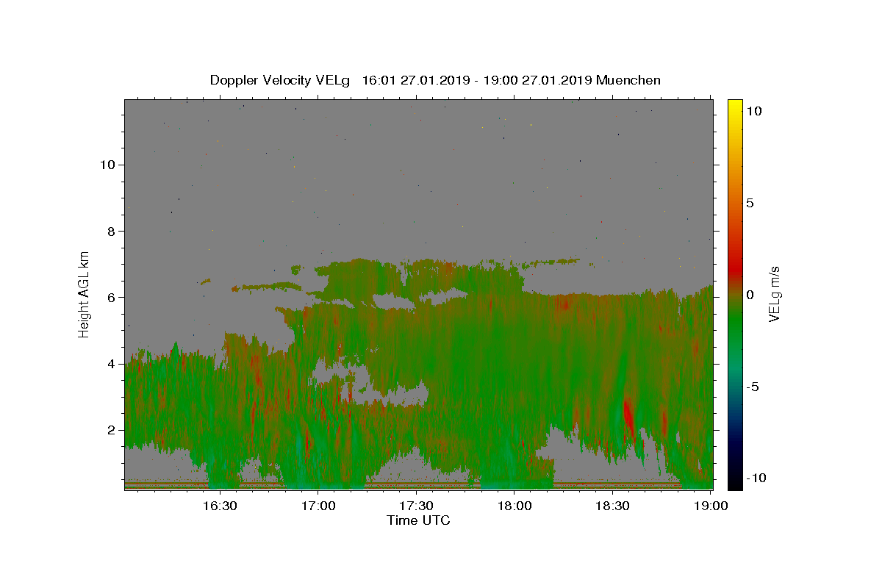This screenshot has height=588, width=882.
Task: Click the 18:30 time tick label
Action: coord(612,506)
